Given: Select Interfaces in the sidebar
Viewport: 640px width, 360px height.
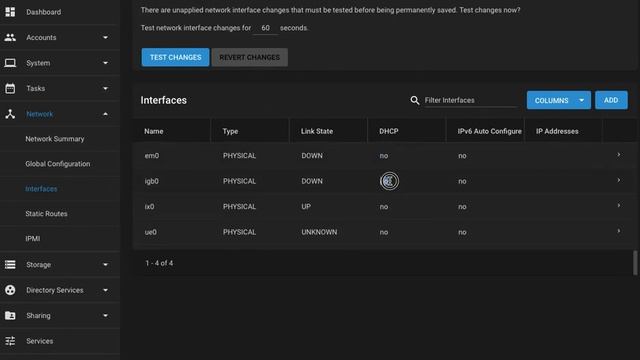Looking at the screenshot, I should [x=41, y=189].
